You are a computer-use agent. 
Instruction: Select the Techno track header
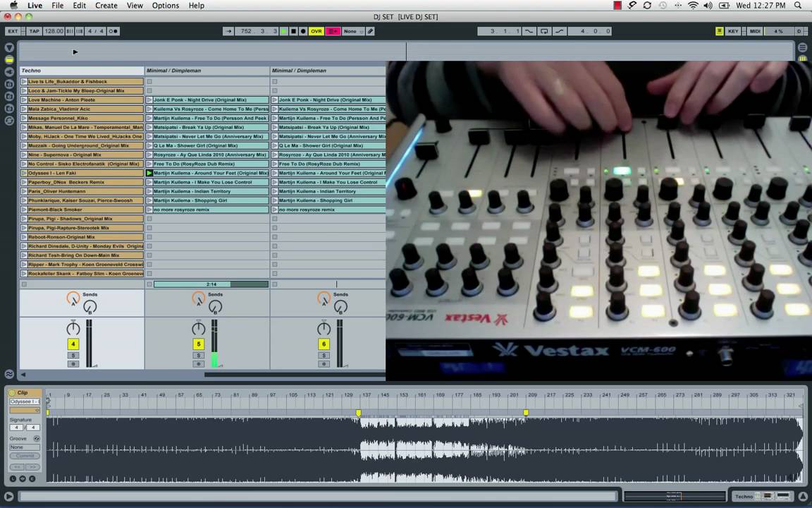coord(82,71)
